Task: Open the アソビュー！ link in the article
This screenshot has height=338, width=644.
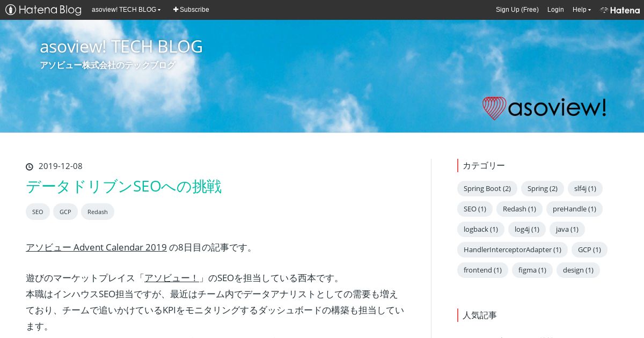Action: coord(172,278)
